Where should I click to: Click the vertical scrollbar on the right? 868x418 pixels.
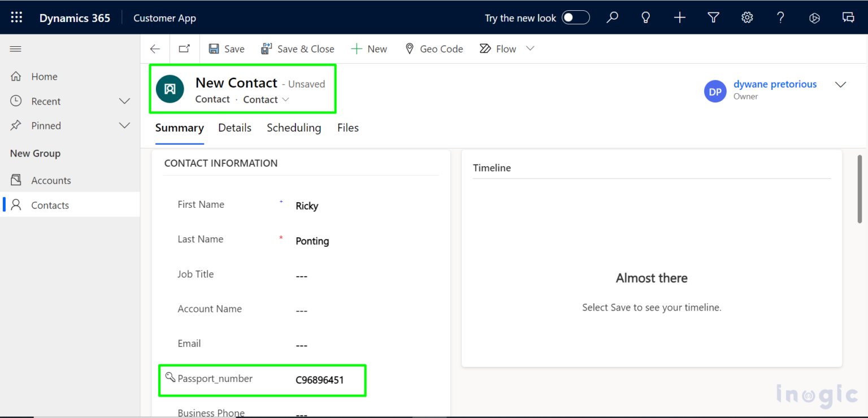pyautogui.click(x=860, y=189)
